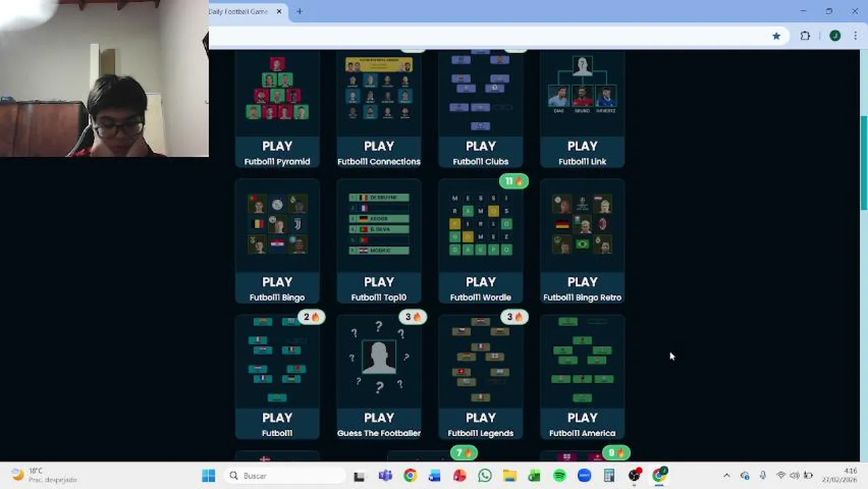Open Chrome's three-dot menu
Viewport: 868px width, 489px height.
coord(855,36)
